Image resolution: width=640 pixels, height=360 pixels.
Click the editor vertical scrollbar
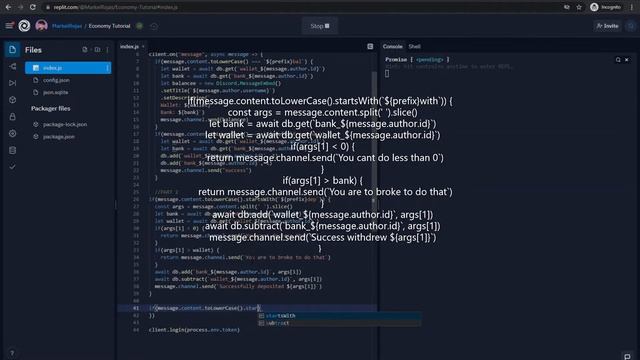click(x=374, y=135)
